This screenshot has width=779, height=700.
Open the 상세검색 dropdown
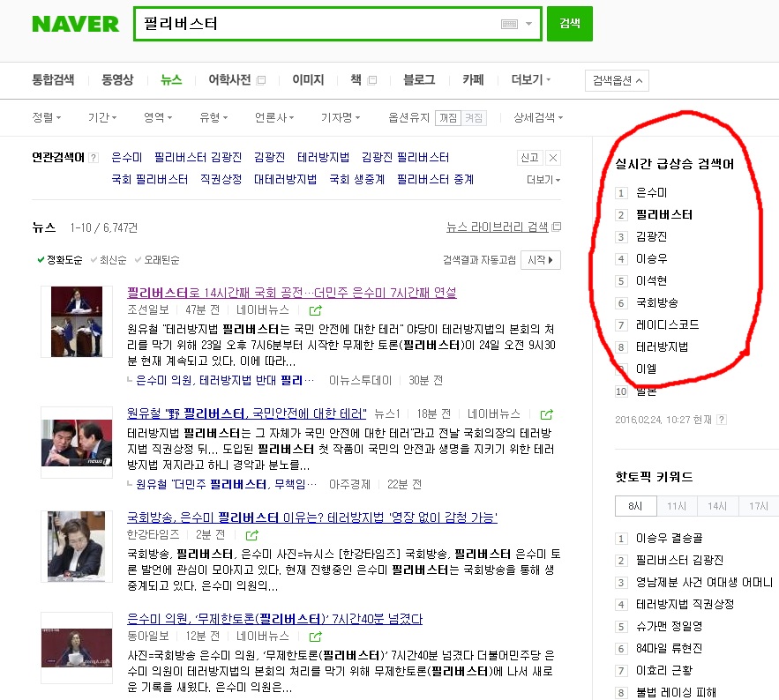[538, 117]
